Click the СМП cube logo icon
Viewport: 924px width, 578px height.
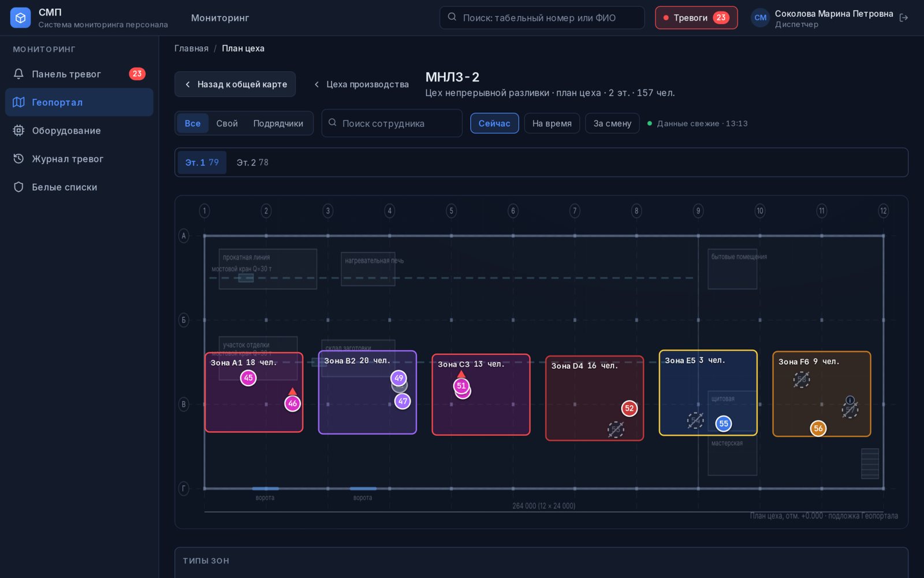coord(20,18)
